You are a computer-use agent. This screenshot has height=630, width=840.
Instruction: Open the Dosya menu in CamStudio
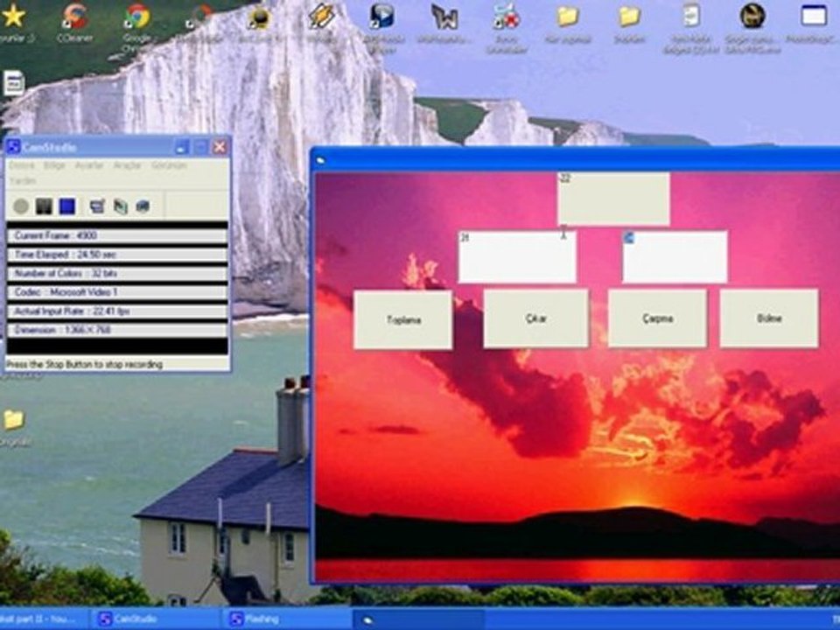[x=22, y=165]
